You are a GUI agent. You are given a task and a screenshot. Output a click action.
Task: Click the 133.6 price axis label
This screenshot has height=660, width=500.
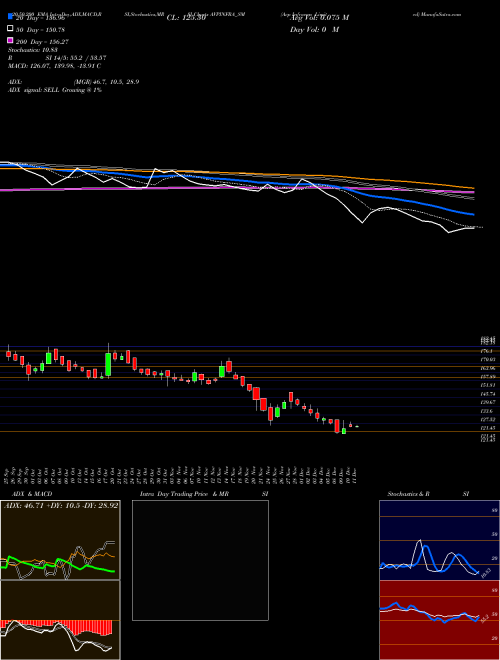pyautogui.click(x=488, y=411)
